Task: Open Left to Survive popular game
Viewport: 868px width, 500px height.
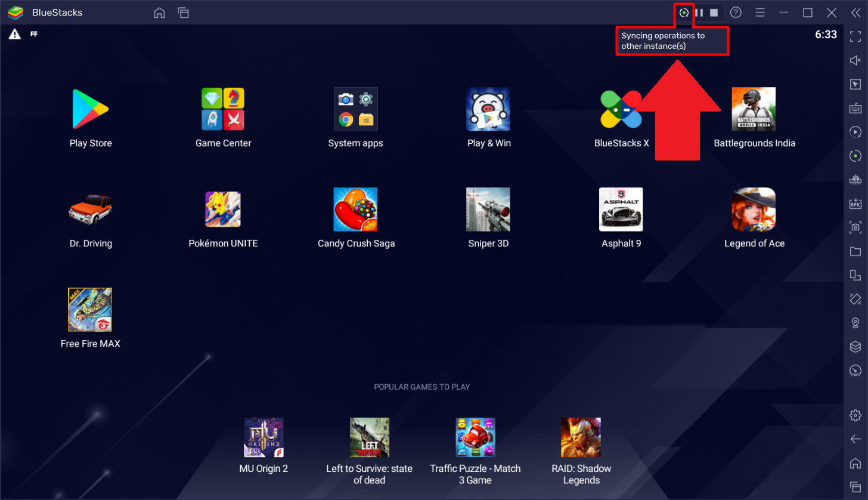Action: (370, 437)
